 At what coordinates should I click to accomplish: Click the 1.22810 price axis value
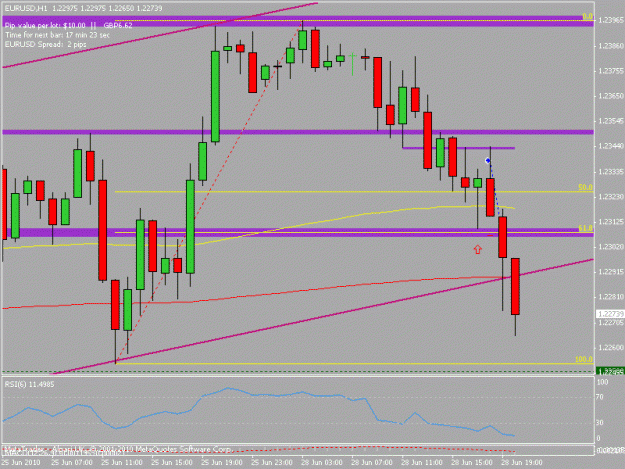[611, 297]
